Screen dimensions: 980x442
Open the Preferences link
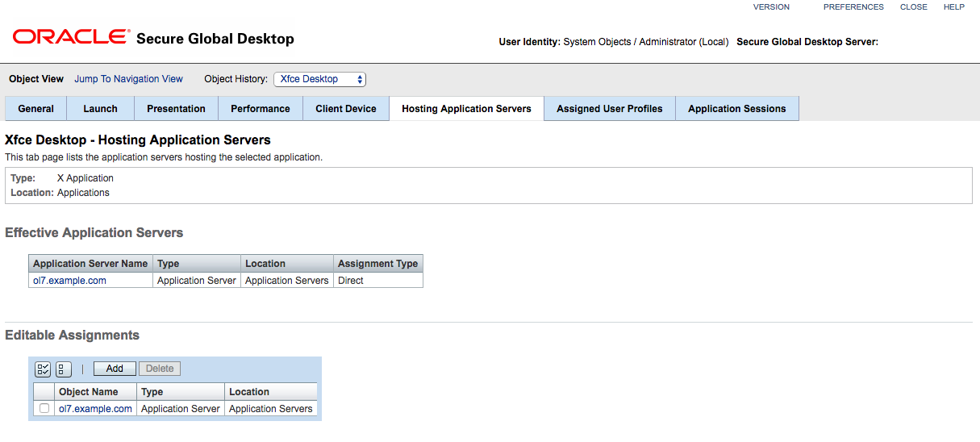pyautogui.click(x=853, y=7)
